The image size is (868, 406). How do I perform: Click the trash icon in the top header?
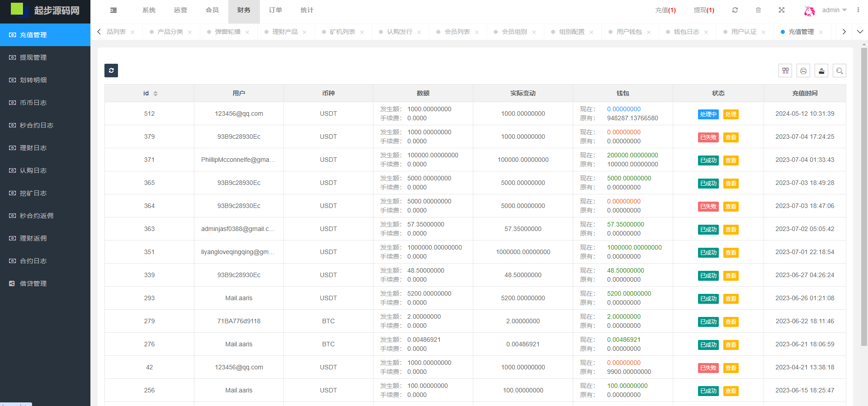[x=758, y=10]
